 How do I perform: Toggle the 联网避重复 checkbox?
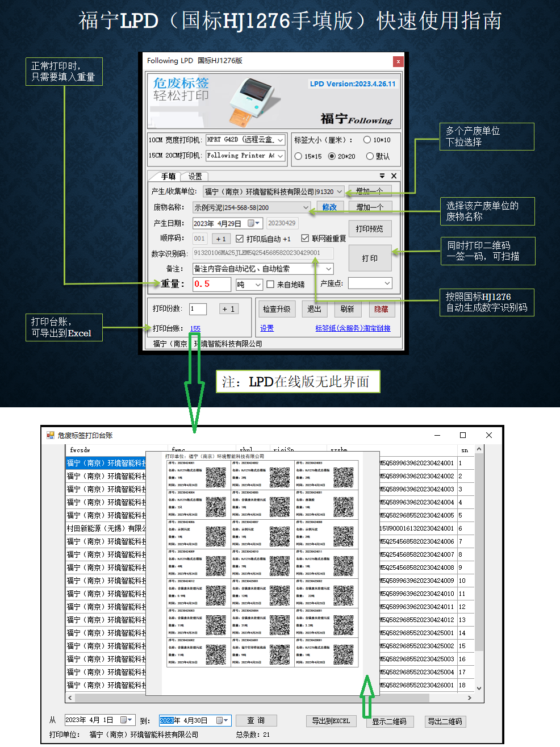(305, 239)
